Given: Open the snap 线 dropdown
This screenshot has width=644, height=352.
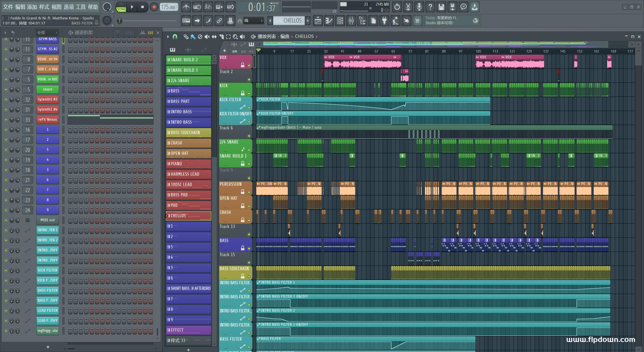Looking at the screenshot, I should tap(253, 21).
